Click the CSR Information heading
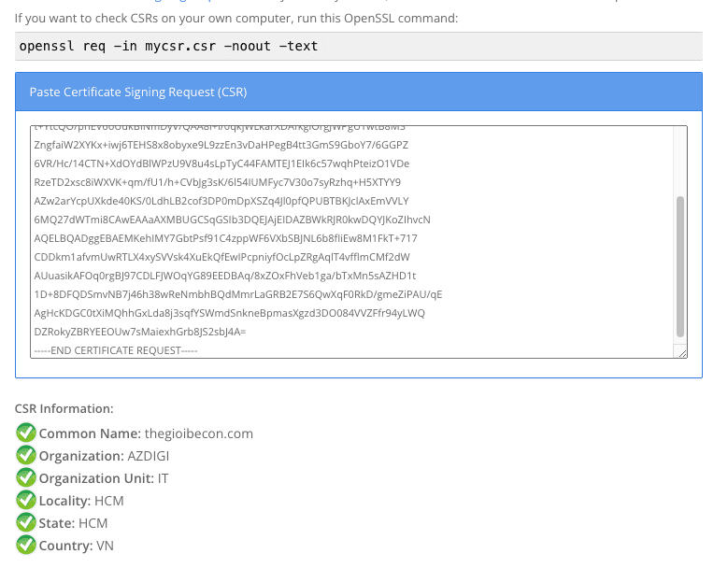728x568 pixels. 64,409
